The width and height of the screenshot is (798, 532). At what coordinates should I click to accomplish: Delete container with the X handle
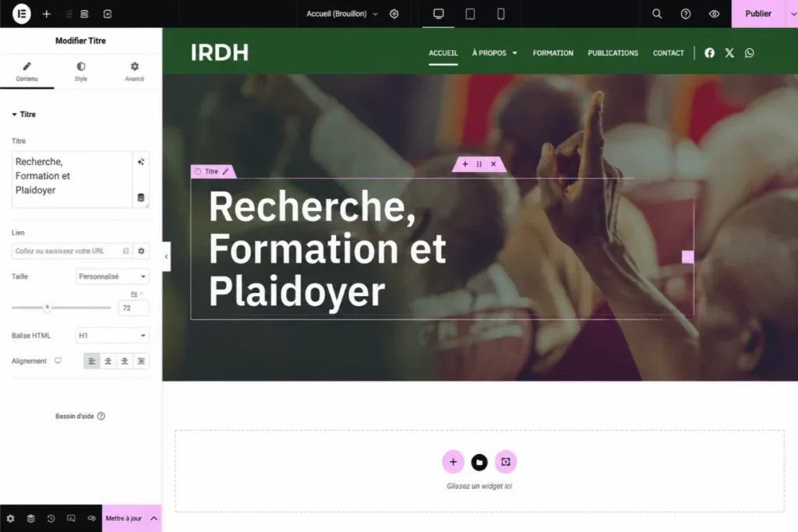coord(493,164)
